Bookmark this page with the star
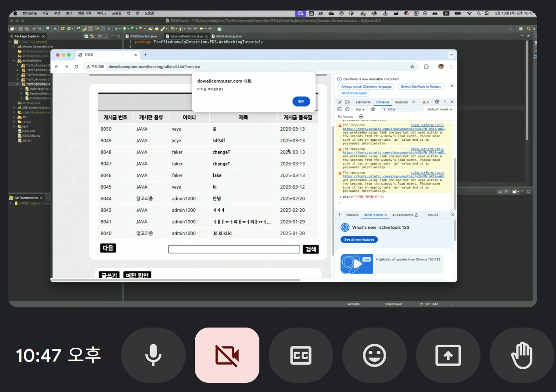The image size is (556, 392). [x=412, y=67]
